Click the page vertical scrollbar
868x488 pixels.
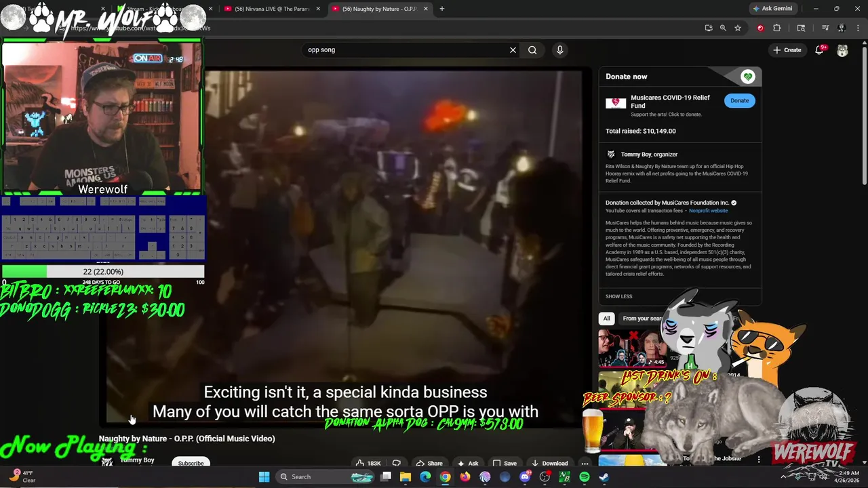tap(864, 115)
